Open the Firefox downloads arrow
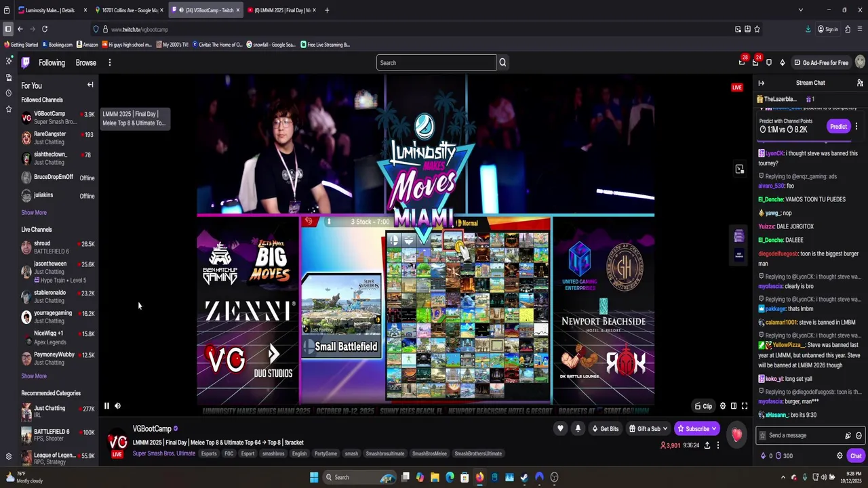The width and height of the screenshot is (868, 488). 808,29
